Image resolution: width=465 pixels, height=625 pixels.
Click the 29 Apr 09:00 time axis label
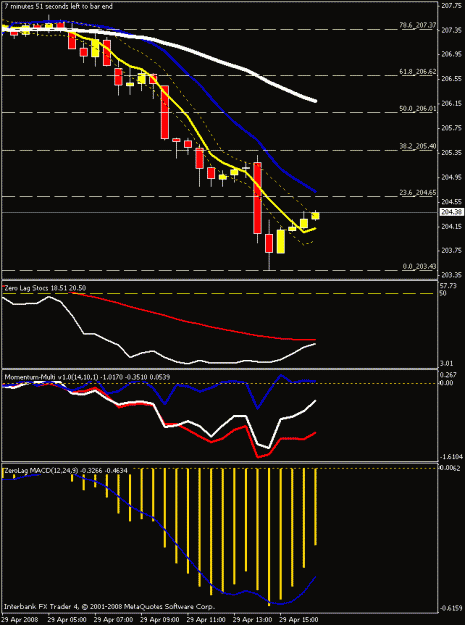coord(159,620)
